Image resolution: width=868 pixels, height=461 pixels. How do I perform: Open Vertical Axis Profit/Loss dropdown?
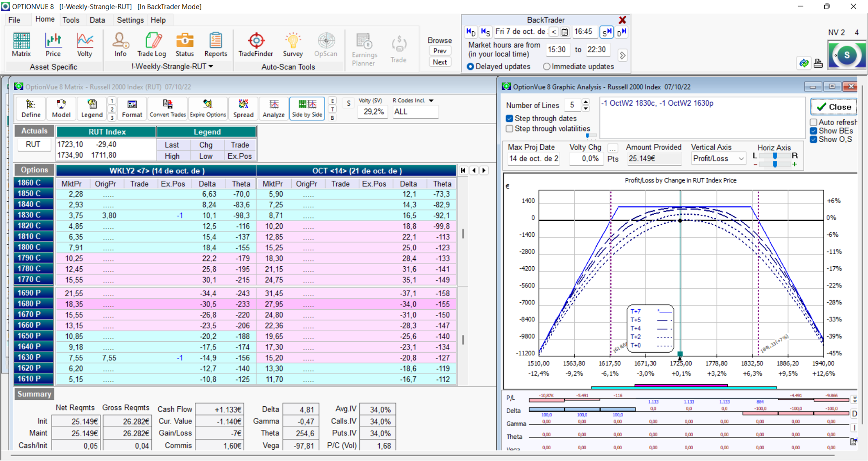pyautogui.click(x=741, y=159)
